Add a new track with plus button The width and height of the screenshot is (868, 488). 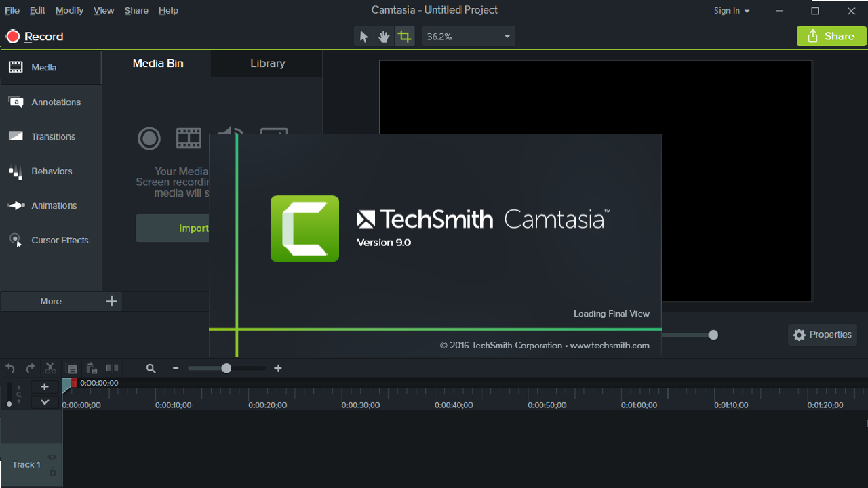point(45,387)
